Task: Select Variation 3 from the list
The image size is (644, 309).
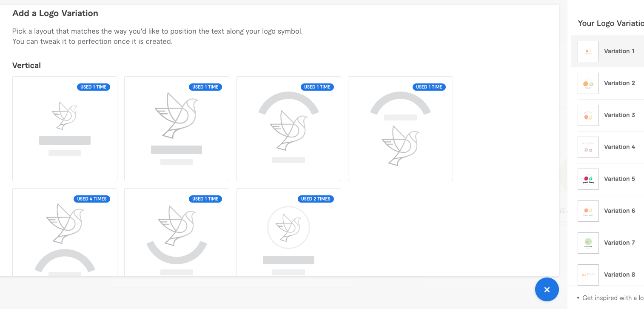Action: (x=610, y=115)
